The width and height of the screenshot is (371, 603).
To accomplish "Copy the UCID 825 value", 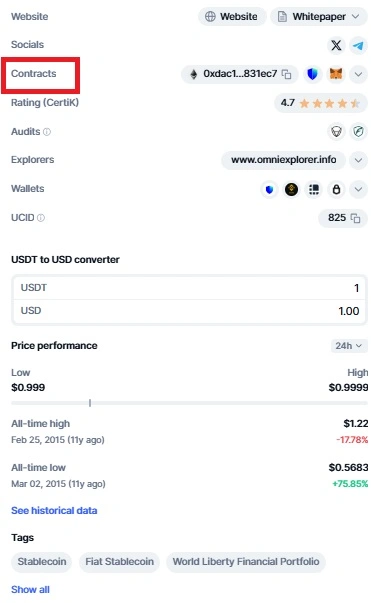I will tap(356, 218).
